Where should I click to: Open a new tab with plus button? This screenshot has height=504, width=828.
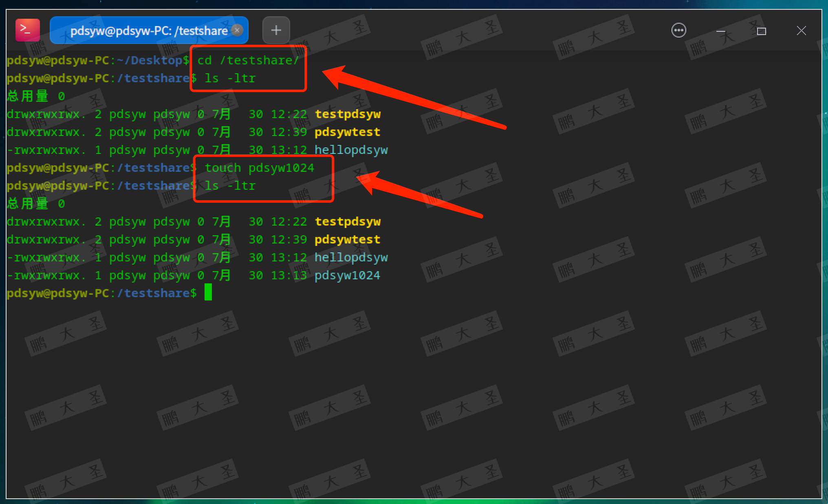pyautogui.click(x=276, y=30)
